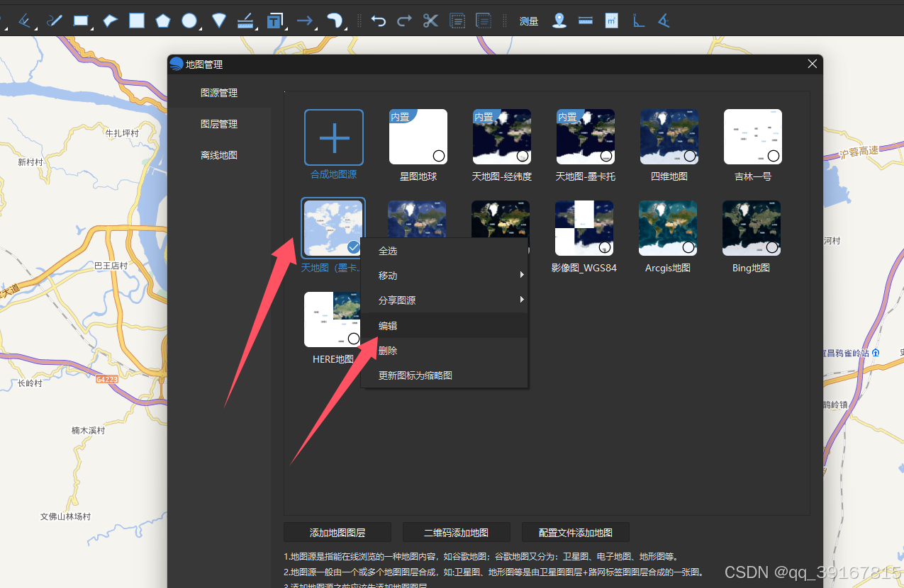Choose 更新图标为缩略图 from context menu

pyautogui.click(x=445, y=375)
